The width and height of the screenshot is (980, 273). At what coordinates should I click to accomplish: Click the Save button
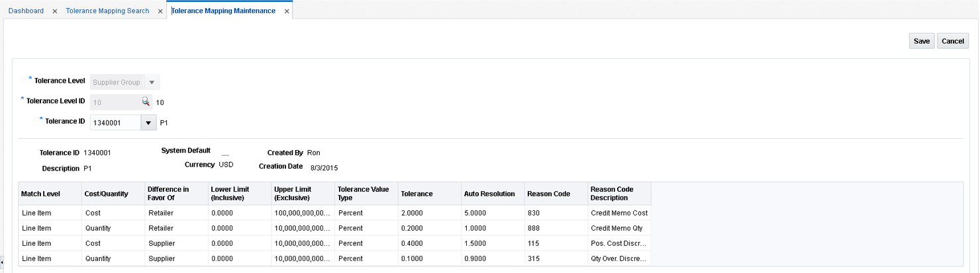(x=922, y=41)
